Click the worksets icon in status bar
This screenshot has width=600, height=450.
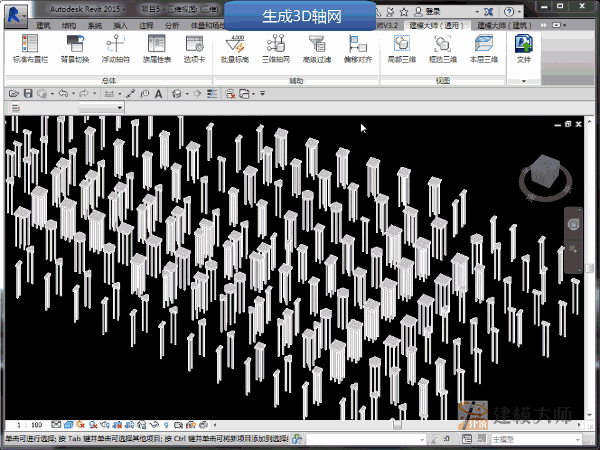point(297,439)
